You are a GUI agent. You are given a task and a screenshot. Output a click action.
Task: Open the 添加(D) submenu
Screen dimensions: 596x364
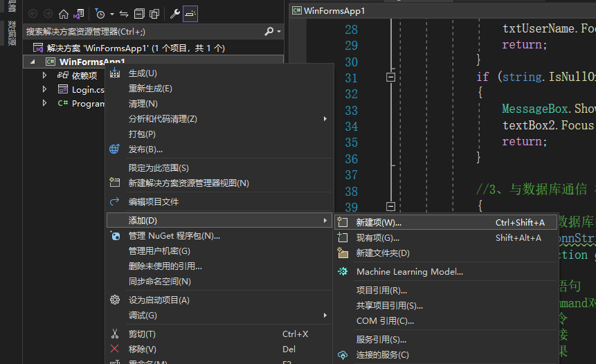tap(219, 220)
